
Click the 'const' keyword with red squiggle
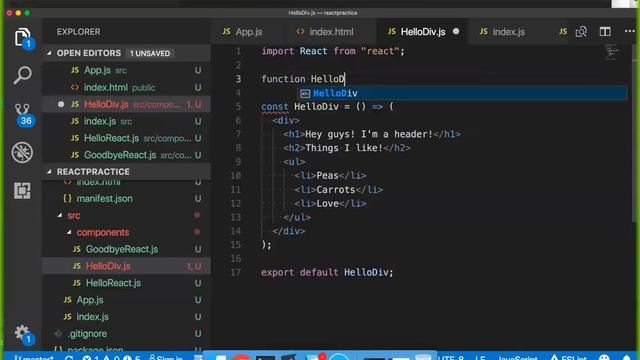(275, 107)
